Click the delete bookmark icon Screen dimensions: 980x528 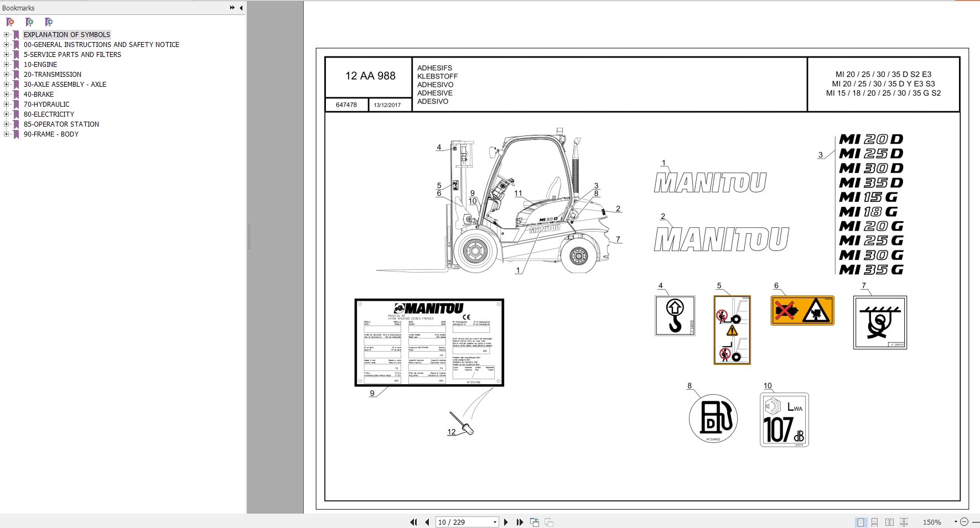coord(10,22)
